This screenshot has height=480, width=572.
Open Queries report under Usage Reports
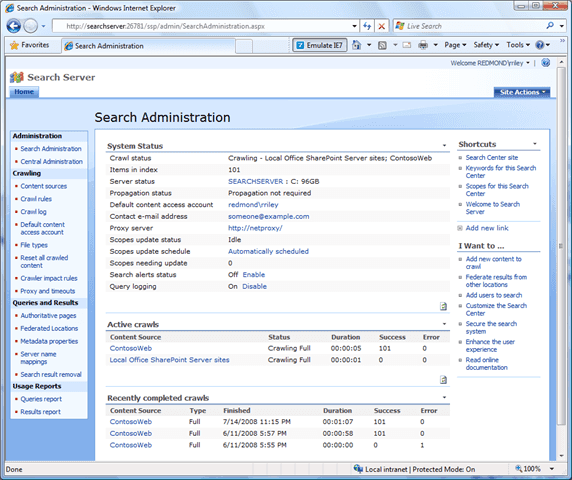point(41,399)
